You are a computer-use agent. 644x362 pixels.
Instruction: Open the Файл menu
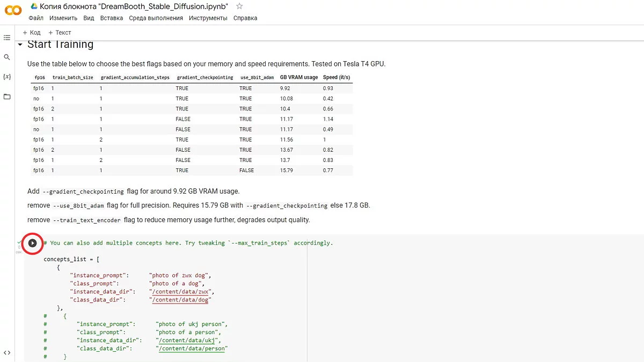tap(36, 18)
